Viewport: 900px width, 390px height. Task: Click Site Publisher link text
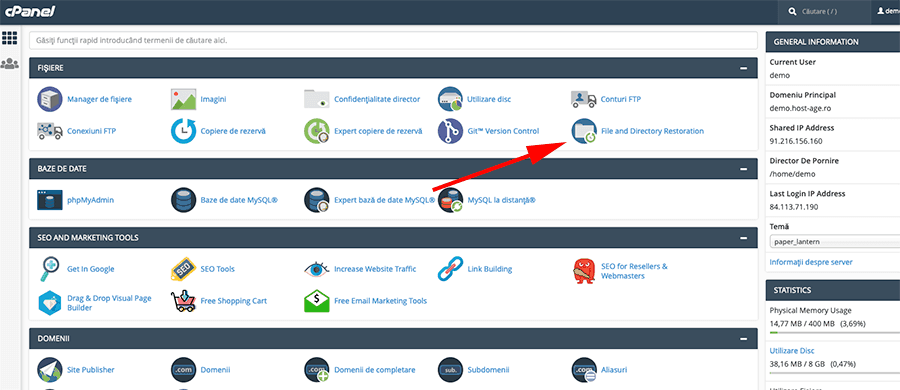pyautogui.click(x=91, y=370)
